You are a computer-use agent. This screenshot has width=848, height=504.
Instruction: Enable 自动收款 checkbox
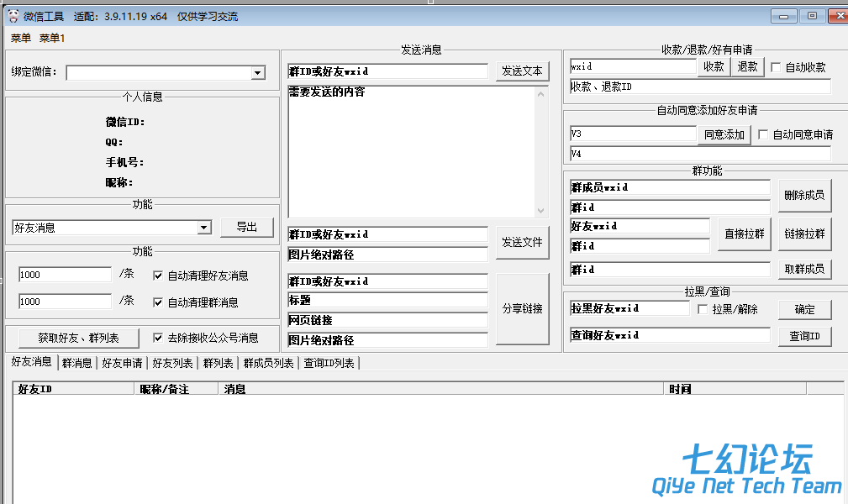tap(776, 67)
